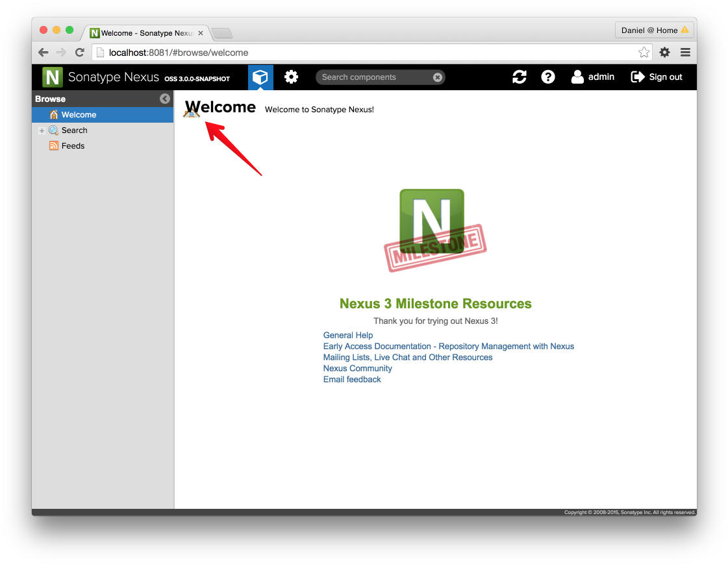The height and width of the screenshot is (564, 728).
Task: Collapse the Browse side panel
Action: (x=165, y=99)
